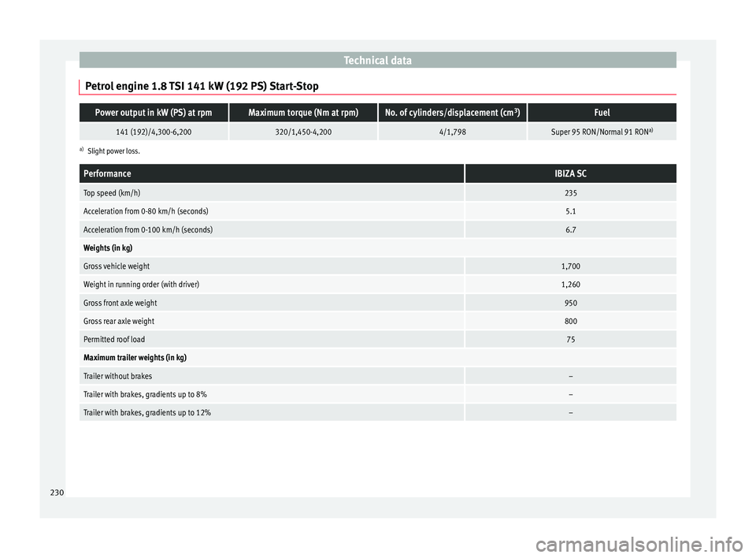Screen dimensions: 756x558
Task: Select 'Trailer with brakes, gradients up to 8%'
Action: click(145, 394)
